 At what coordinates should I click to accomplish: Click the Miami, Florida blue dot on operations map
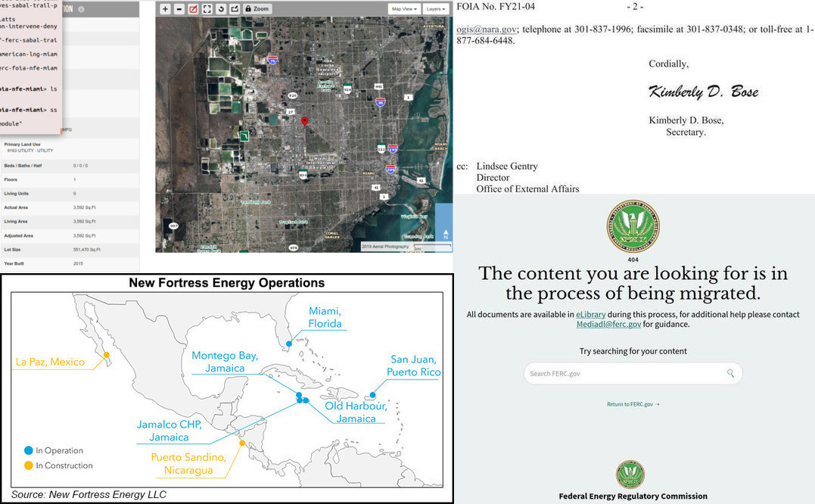pyautogui.click(x=289, y=344)
